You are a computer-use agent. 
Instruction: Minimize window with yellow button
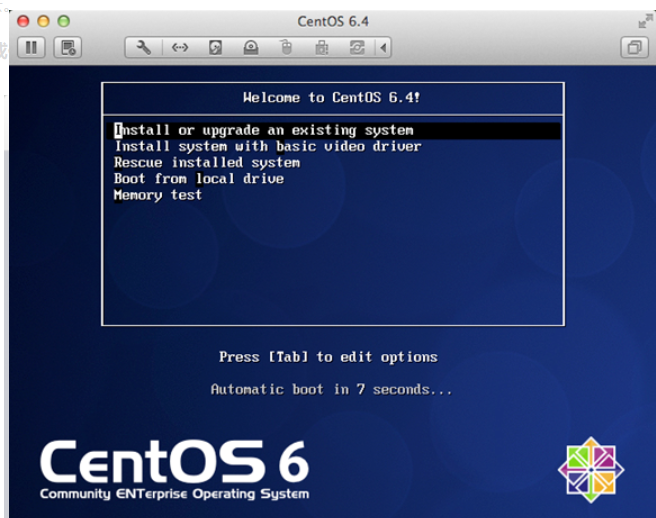tap(44, 21)
